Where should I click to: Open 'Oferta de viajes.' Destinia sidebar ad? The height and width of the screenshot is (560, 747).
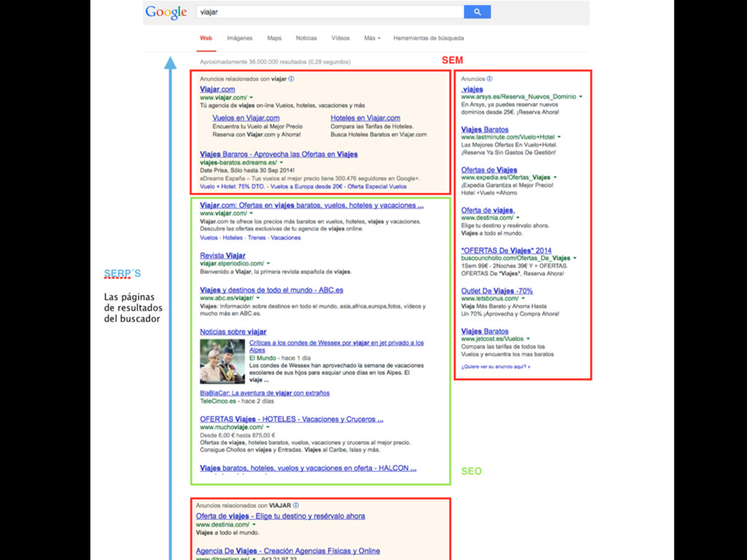pos(488,210)
